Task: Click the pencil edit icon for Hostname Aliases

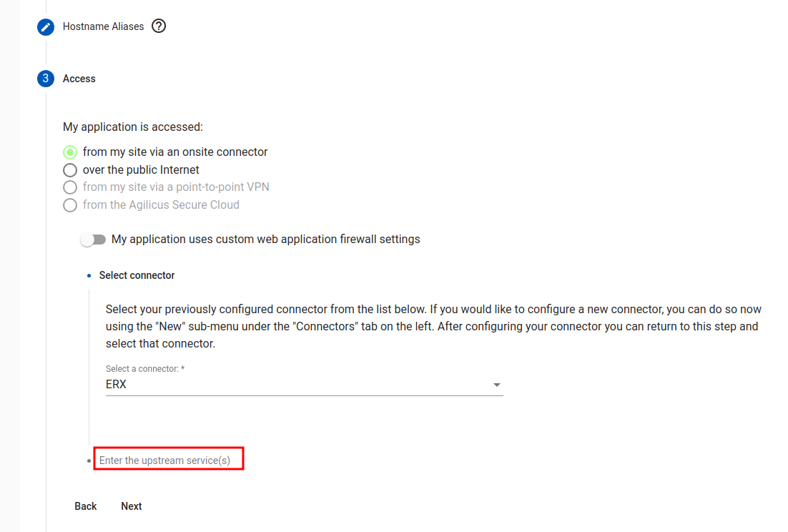Action: (x=46, y=26)
